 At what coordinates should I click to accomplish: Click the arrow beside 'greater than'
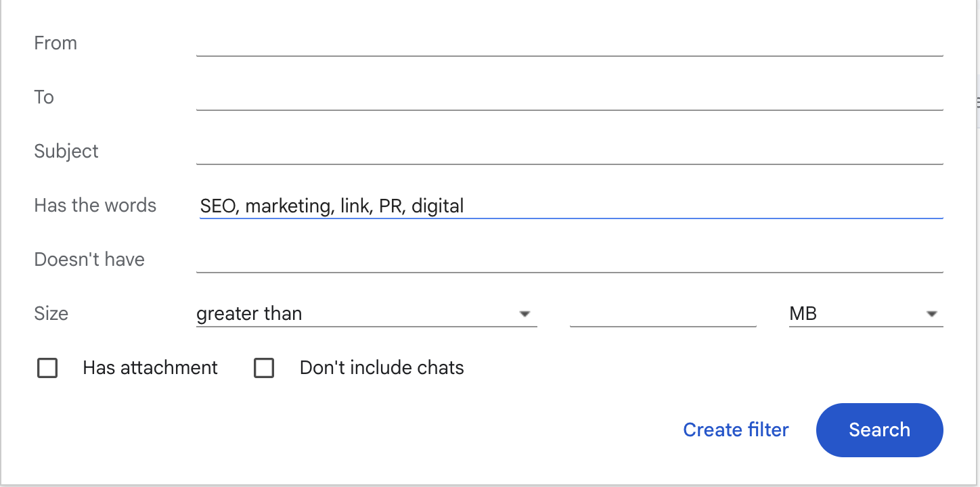[x=524, y=315]
